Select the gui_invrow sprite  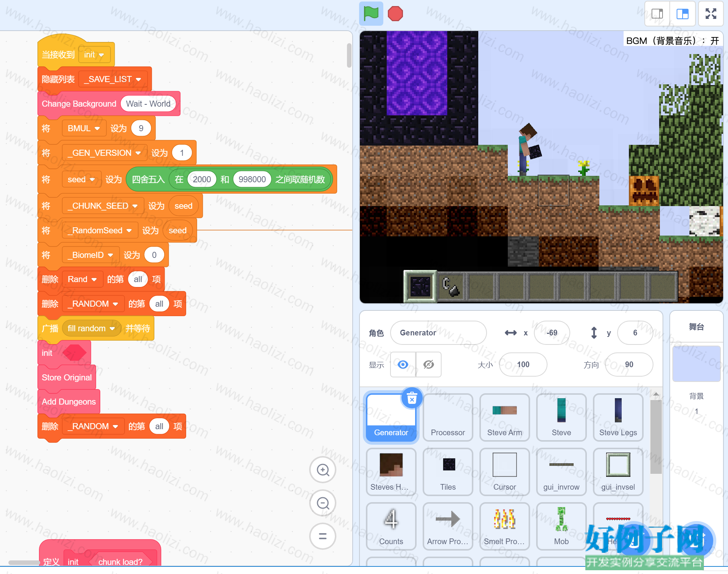[x=561, y=472]
